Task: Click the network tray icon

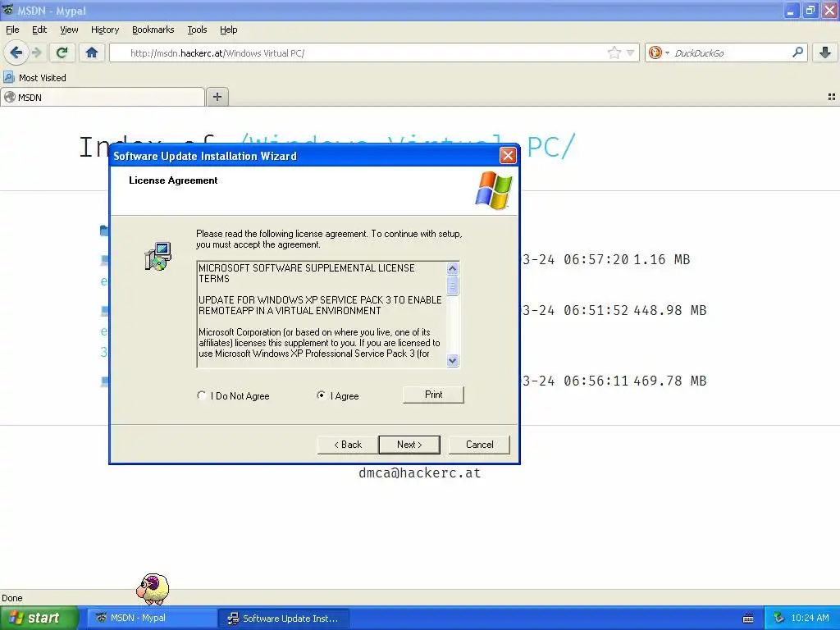Action: pos(779,618)
